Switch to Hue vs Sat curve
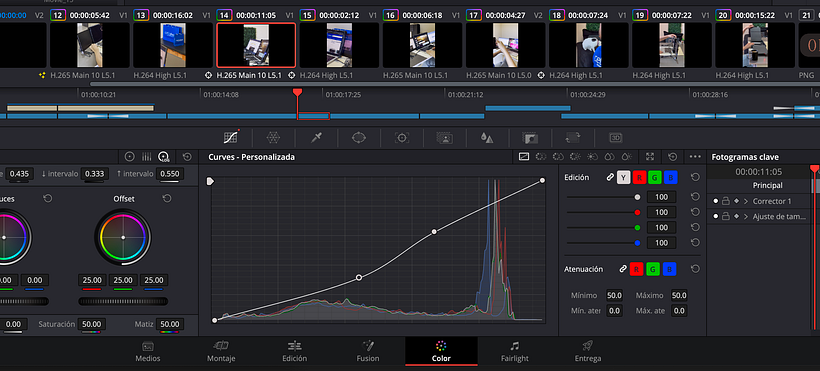 tap(558, 156)
